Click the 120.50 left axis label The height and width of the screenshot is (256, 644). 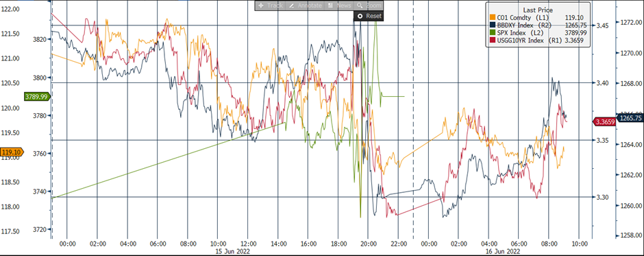coord(11,83)
